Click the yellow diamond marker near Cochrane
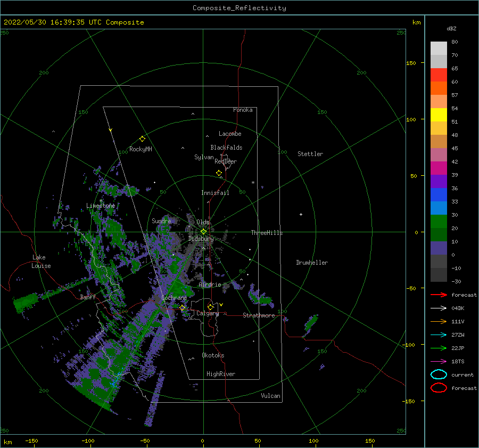The height and width of the screenshot is (448, 479). [x=183, y=308]
